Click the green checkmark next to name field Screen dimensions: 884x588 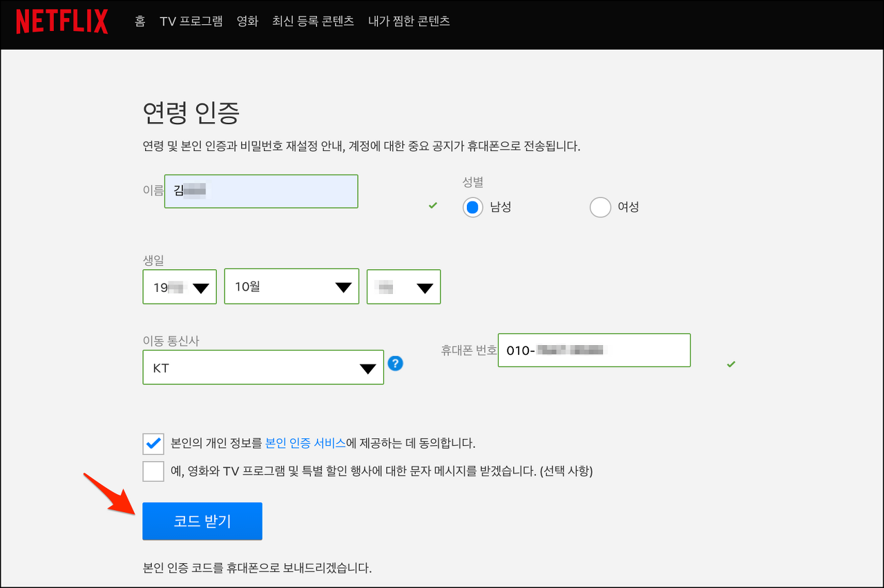pyautogui.click(x=433, y=205)
